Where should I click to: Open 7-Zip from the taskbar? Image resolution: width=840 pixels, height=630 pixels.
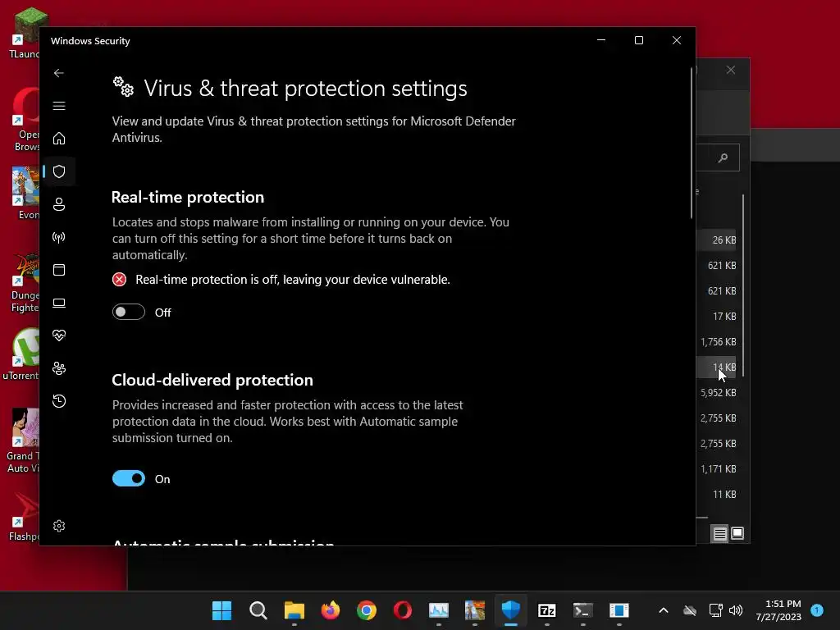[546, 610]
